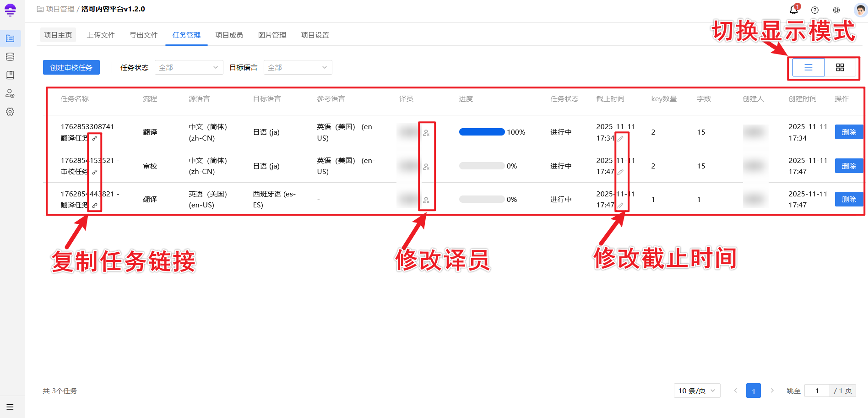Image resolution: width=868 pixels, height=418 pixels.
Task: Click the notification bell icon
Action: [793, 10]
